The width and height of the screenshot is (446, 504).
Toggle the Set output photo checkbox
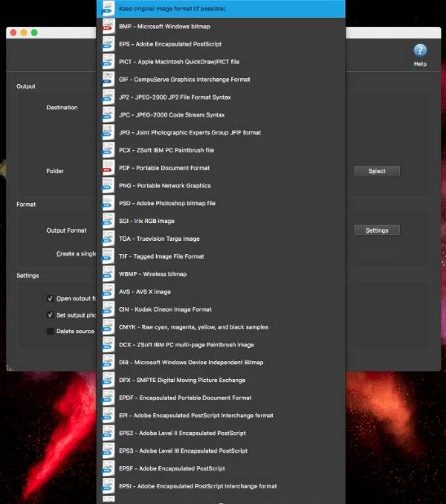point(50,314)
